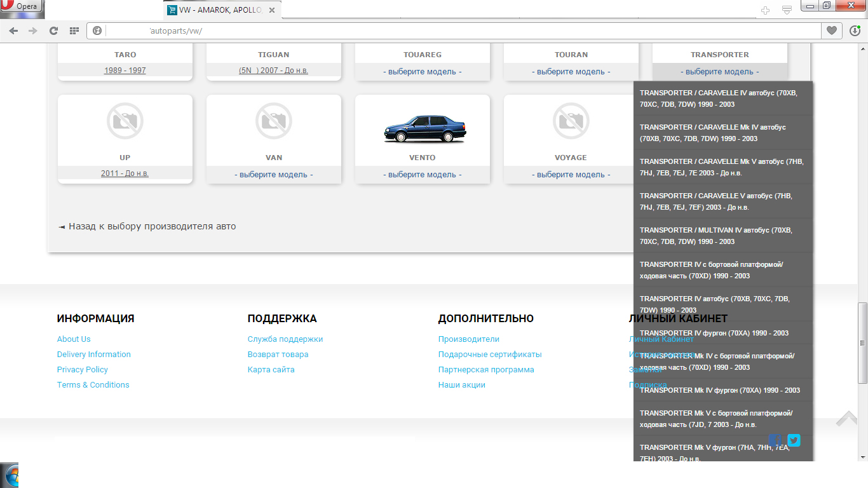Open downloads icon in the toolbar
868x488 pixels.
855,30
